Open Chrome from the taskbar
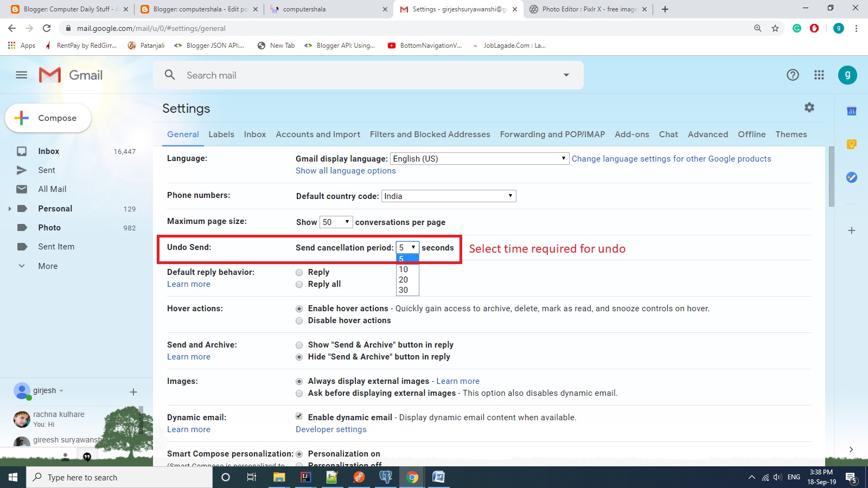 412,477
